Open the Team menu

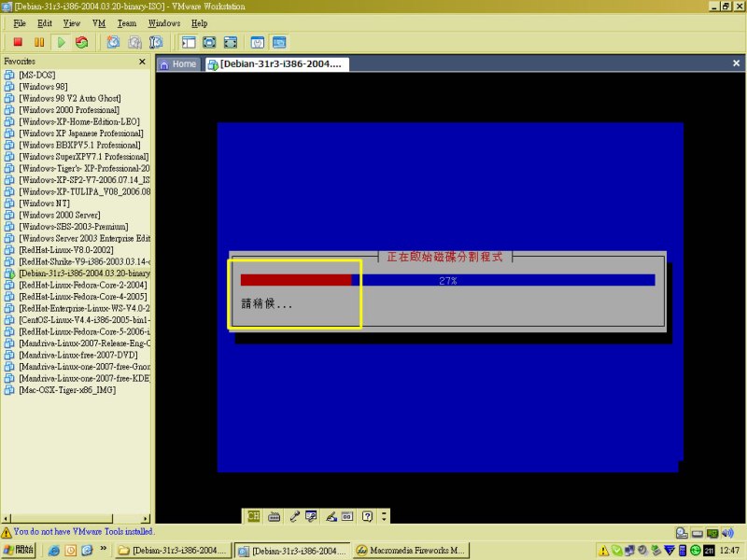126,22
